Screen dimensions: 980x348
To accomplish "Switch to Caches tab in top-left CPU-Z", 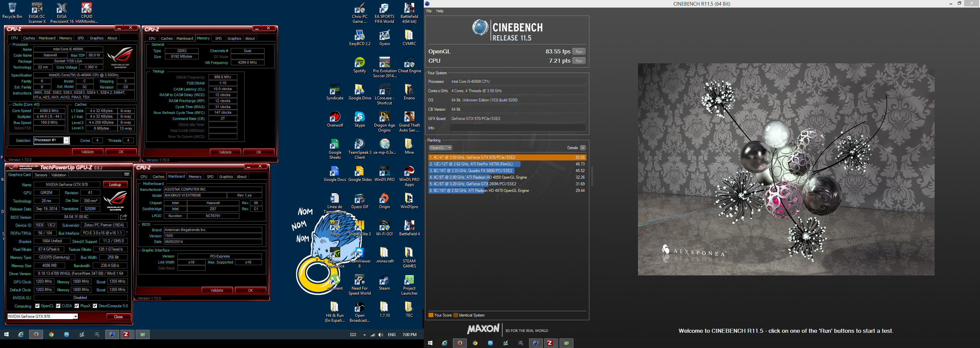I will tap(29, 38).
